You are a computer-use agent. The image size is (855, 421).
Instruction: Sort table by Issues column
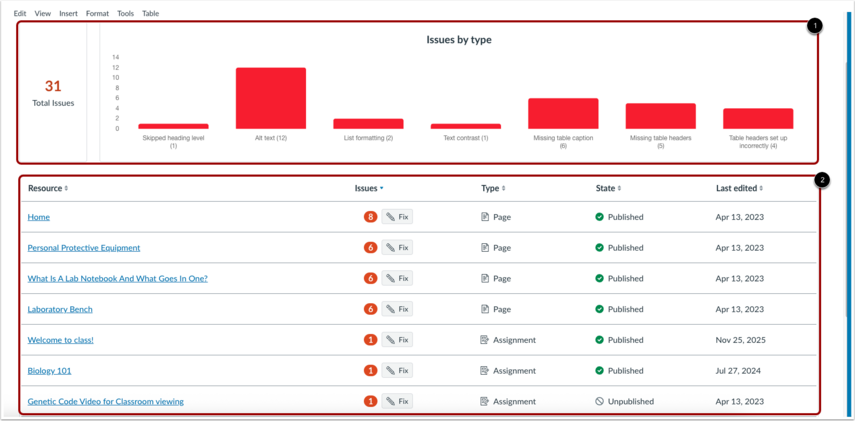point(369,188)
